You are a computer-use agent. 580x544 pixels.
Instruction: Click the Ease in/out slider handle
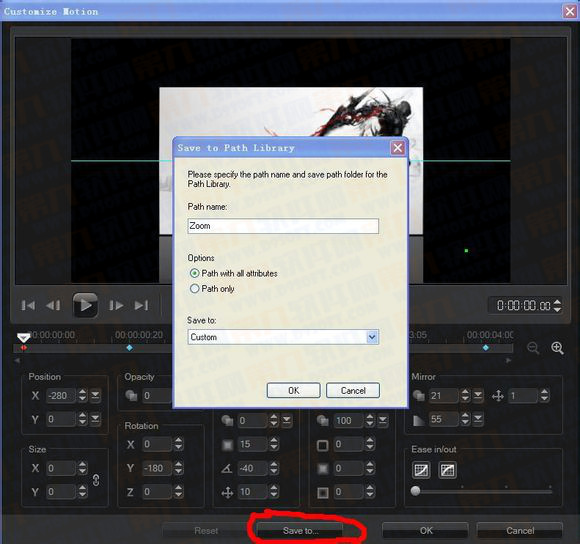[x=415, y=491]
